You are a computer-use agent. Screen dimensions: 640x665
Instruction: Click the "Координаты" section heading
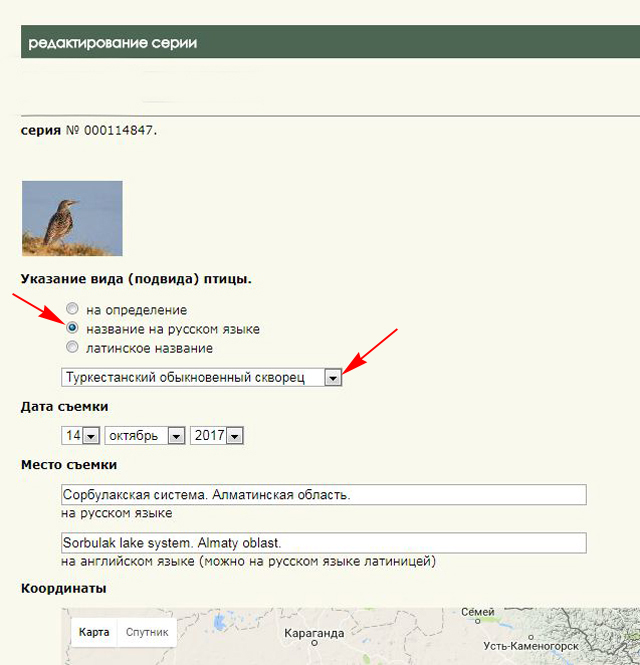(63, 588)
